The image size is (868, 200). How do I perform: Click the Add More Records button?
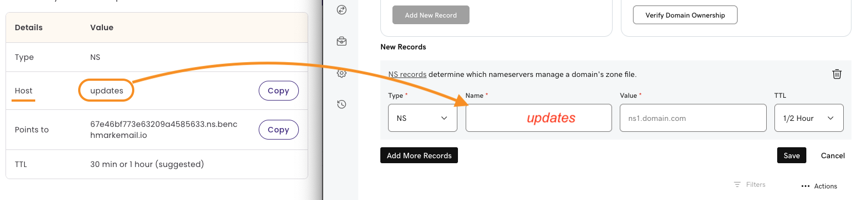(419, 155)
